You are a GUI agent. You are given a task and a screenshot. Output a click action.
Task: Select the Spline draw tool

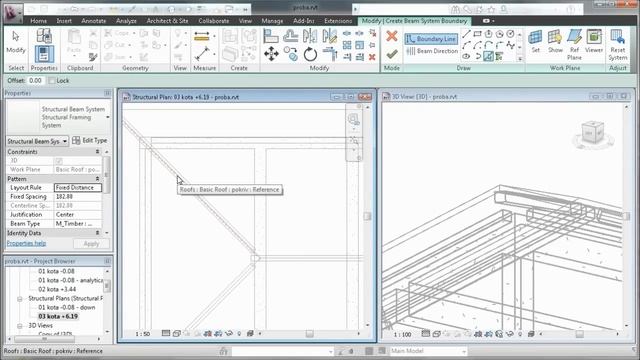pyautogui.click(x=510, y=45)
